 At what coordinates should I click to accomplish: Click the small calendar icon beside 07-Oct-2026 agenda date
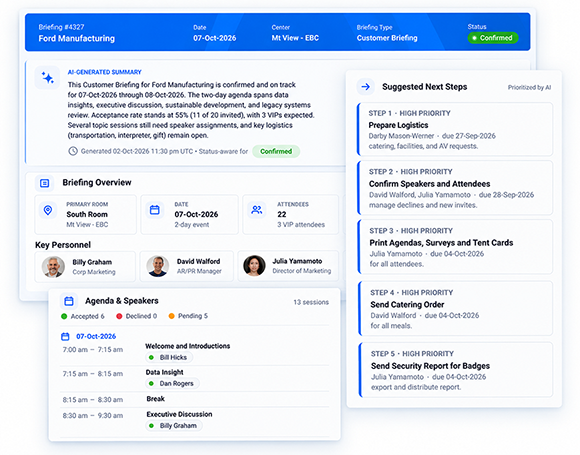pyautogui.click(x=65, y=336)
